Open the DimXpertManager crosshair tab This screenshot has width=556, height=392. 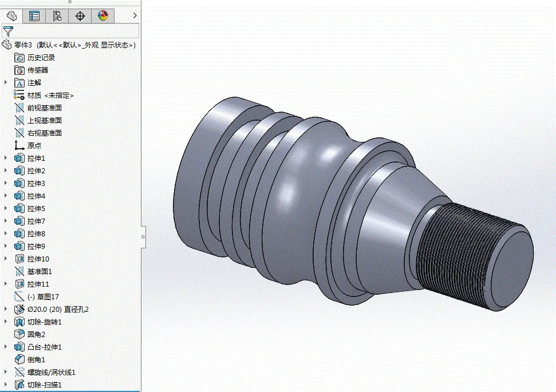coord(80,16)
